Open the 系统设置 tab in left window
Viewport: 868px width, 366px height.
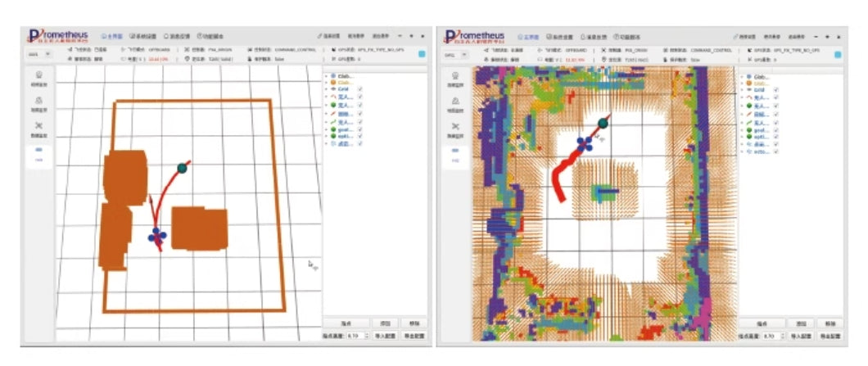(x=142, y=36)
